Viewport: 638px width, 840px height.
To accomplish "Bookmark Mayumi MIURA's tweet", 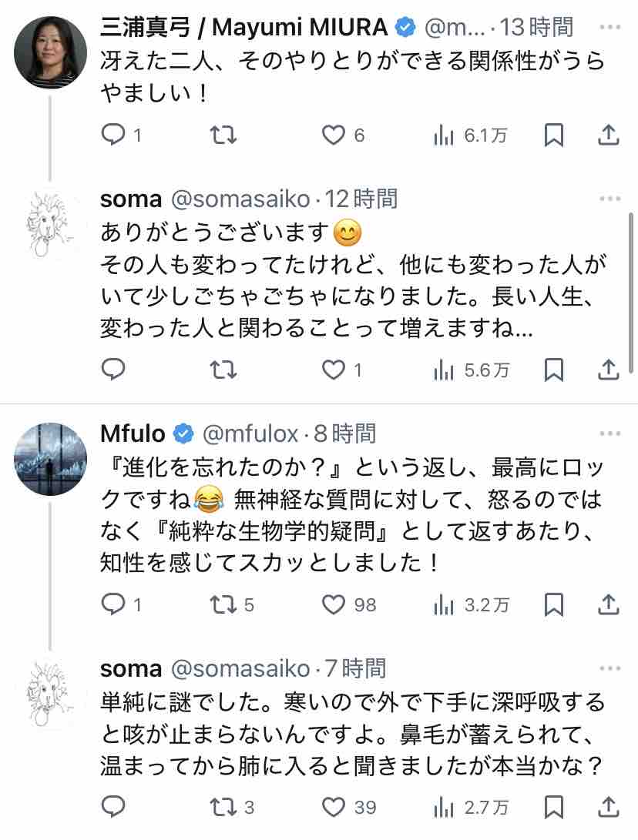I will point(553,136).
